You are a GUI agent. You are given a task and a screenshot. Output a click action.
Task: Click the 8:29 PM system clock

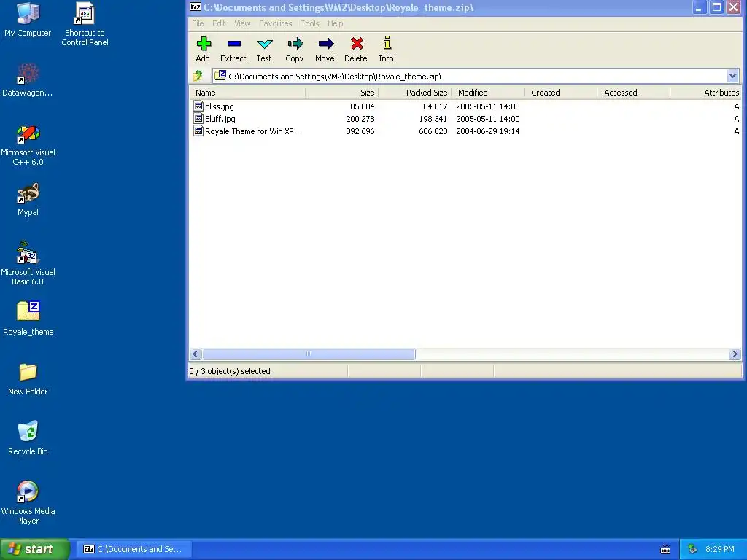click(x=720, y=549)
